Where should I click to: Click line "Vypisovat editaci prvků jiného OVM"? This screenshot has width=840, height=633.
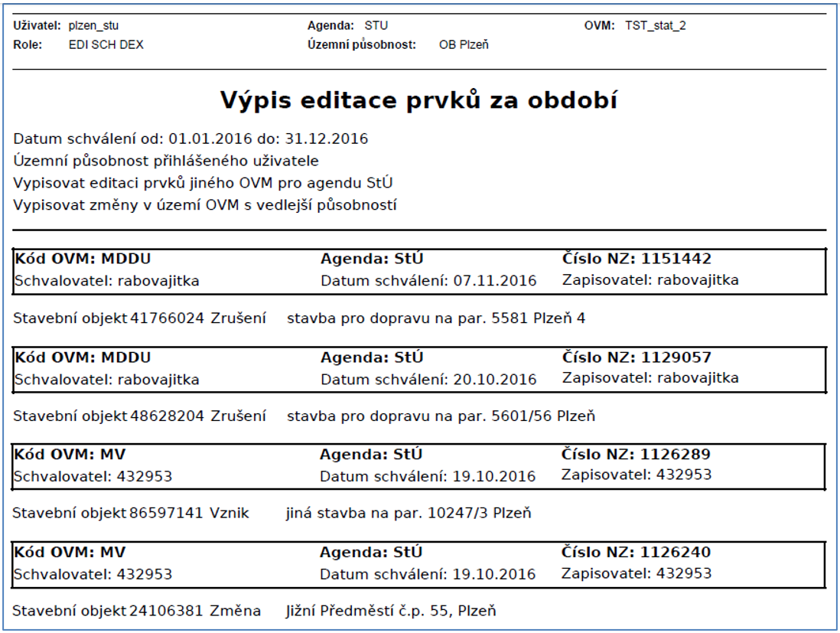(203, 183)
